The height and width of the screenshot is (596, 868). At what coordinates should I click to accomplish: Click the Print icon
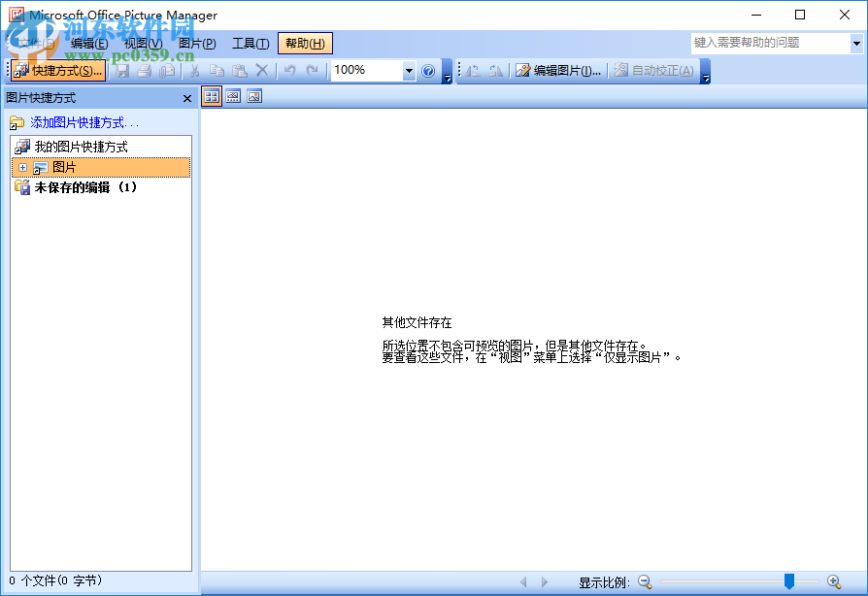(143, 70)
